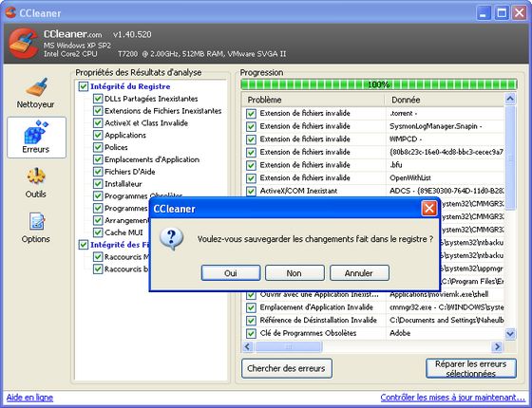Uncheck the Applications checkbox
This screenshot has width=532, height=408.
[98, 135]
